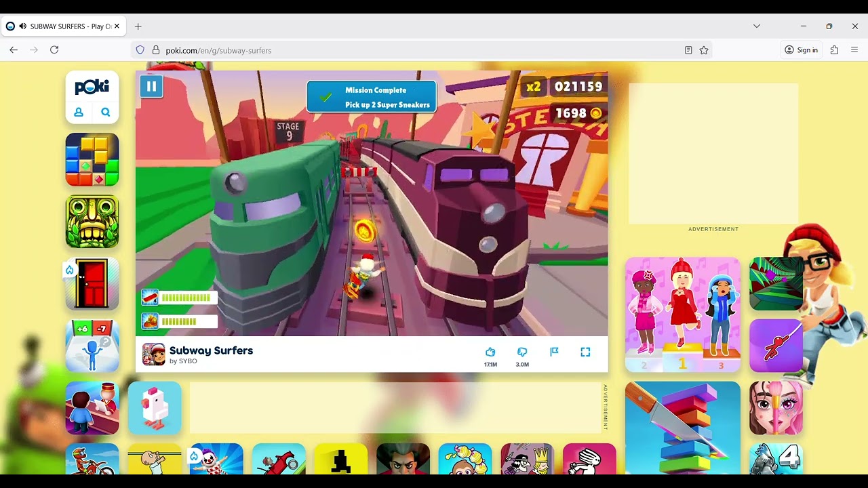The height and width of the screenshot is (488, 868).
Task: Open the king and thief game thumbnail
Action: click(527, 459)
